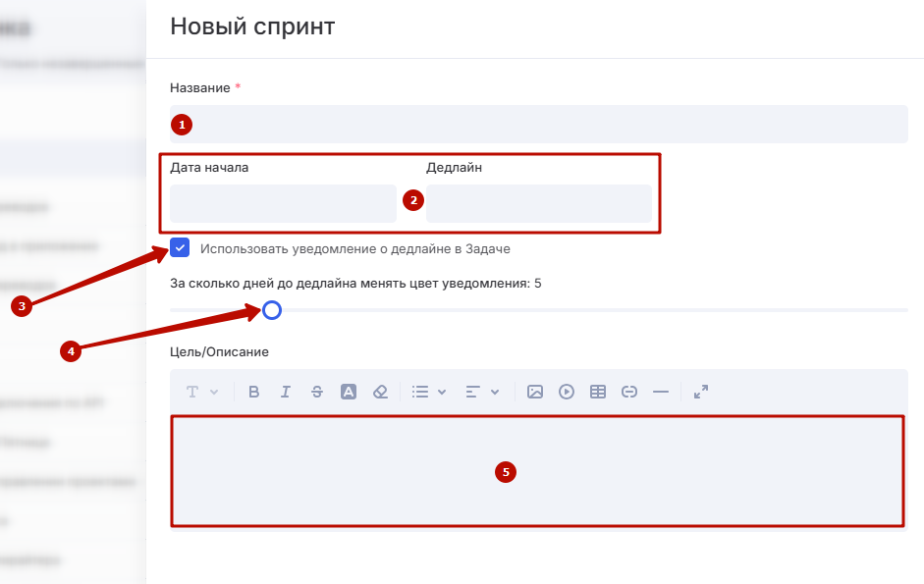Toggle bold formatting in the editor
This screenshot has width=924, height=584.
[x=254, y=392]
